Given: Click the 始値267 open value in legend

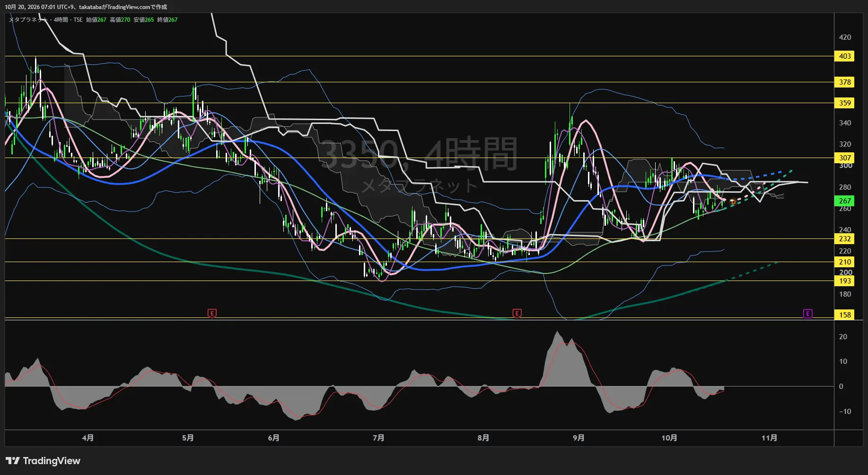Looking at the screenshot, I should 96,20.
